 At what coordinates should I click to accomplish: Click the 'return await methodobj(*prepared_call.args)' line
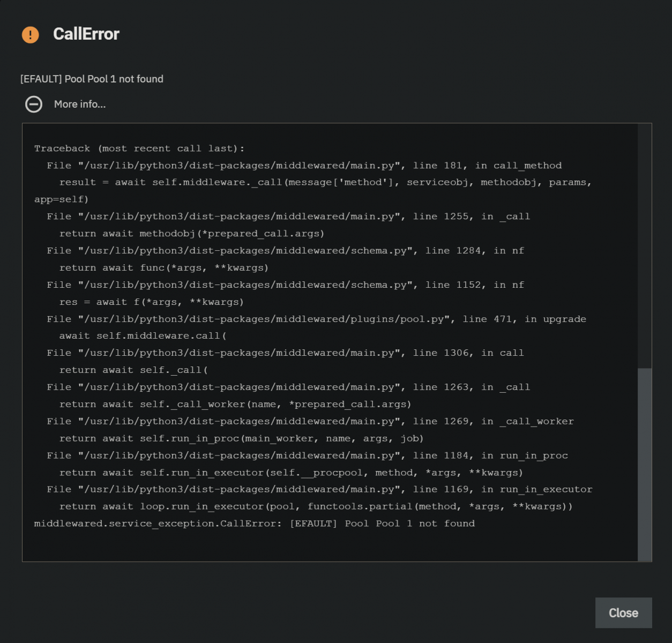[x=192, y=234]
